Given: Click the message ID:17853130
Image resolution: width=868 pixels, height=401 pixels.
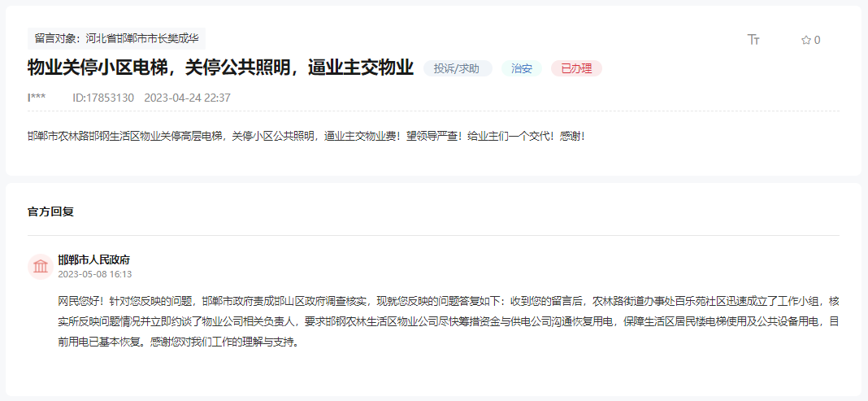Looking at the screenshot, I should (x=103, y=98).
